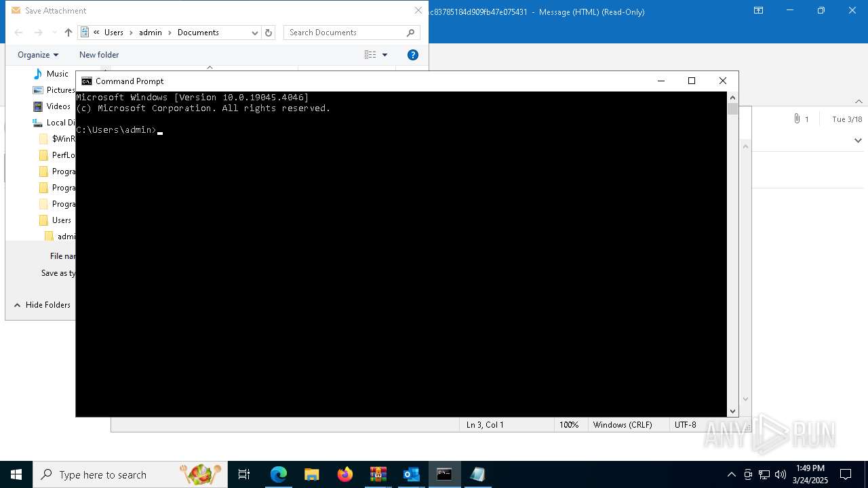The width and height of the screenshot is (868, 488).
Task: Open the Organize menu
Action: (x=38, y=55)
